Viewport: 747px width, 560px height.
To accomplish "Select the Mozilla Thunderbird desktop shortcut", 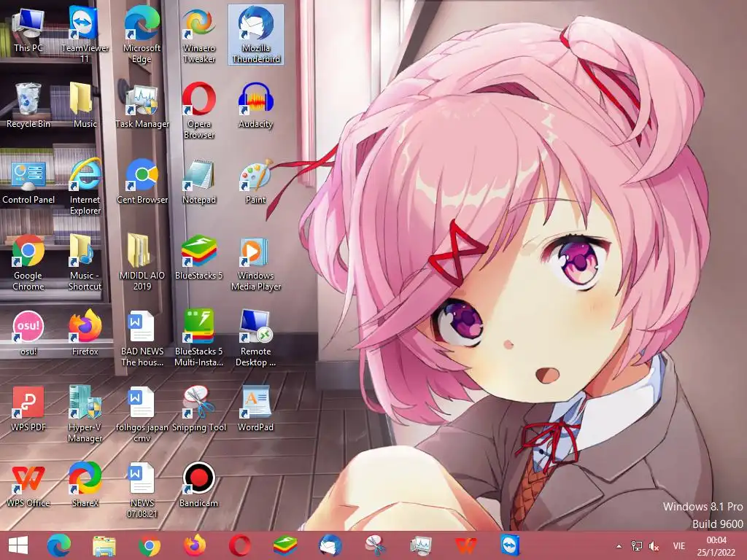I will pos(256,34).
